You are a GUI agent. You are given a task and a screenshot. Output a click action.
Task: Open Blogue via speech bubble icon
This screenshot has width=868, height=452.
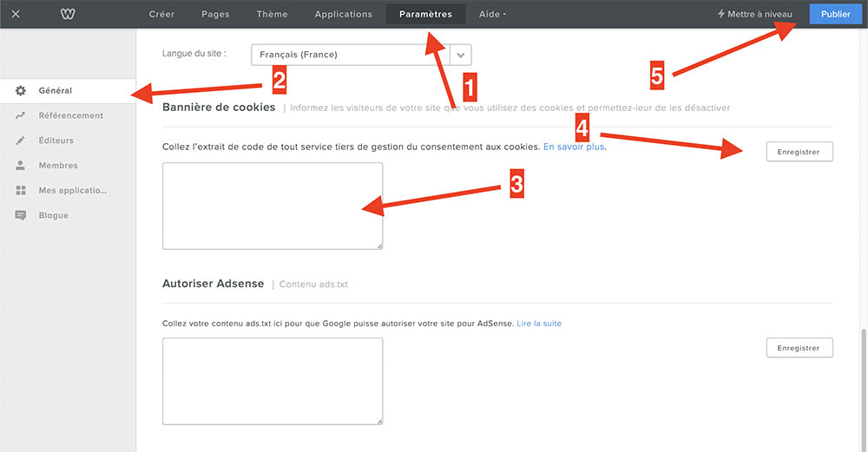point(21,215)
